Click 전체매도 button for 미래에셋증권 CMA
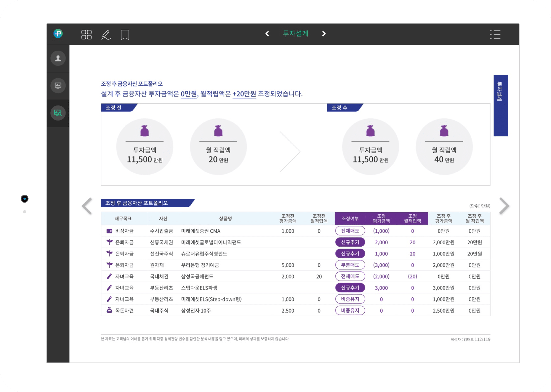This screenshot has width=551, height=392. click(x=350, y=231)
